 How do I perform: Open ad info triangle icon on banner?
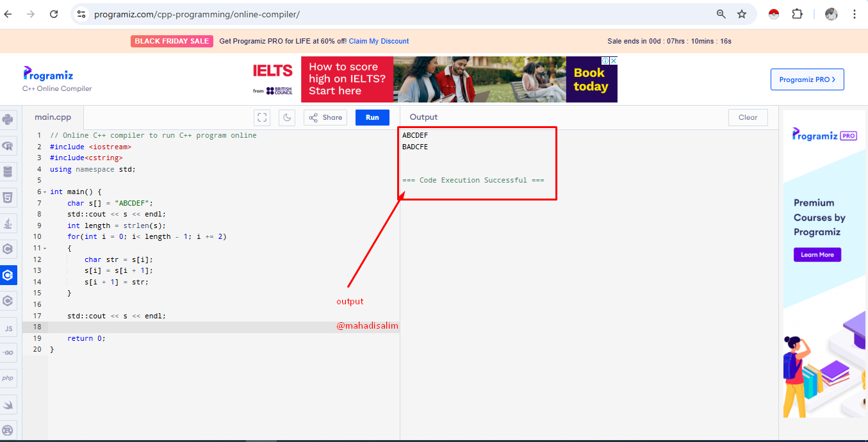[607, 60]
